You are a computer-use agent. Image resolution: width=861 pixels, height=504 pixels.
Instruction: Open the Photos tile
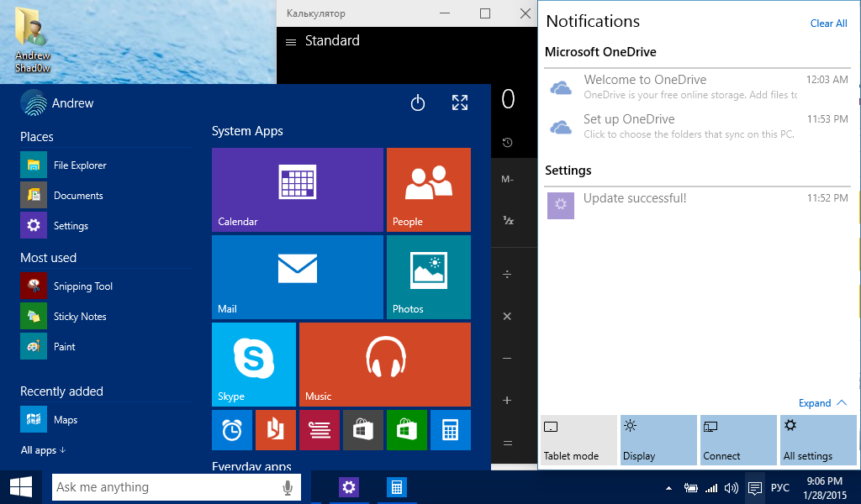coord(428,277)
